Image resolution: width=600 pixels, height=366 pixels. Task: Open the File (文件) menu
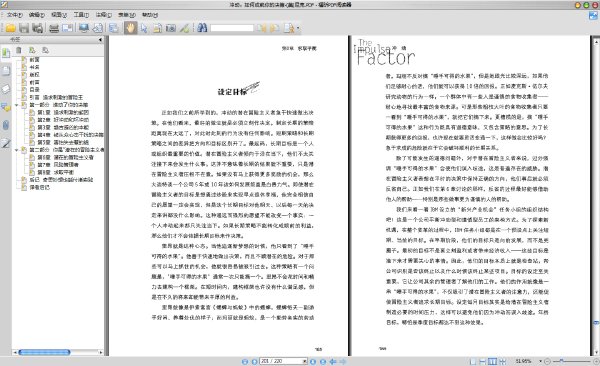click(x=15, y=15)
